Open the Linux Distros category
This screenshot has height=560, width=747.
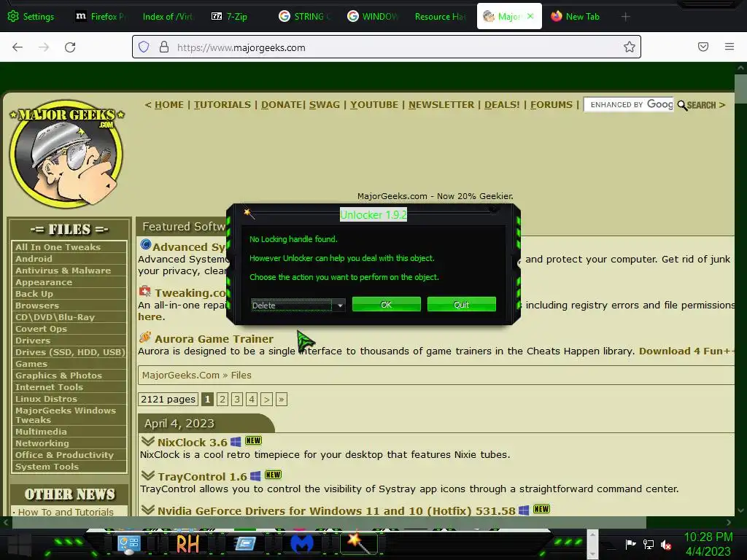pyautogui.click(x=69, y=399)
